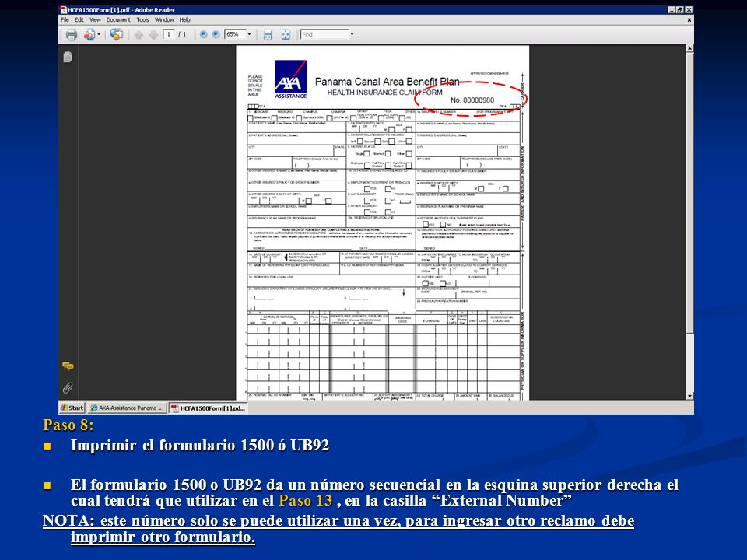Screen dimensions: 747x560
Task: Switch to AXA Assistance Panama taskbar window
Action: pyautogui.click(x=127, y=408)
